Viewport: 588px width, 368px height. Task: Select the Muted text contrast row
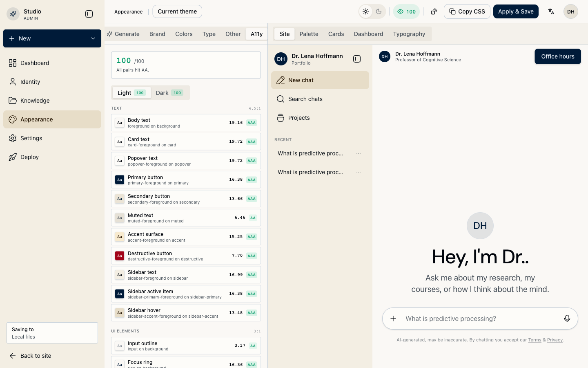[186, 218]
